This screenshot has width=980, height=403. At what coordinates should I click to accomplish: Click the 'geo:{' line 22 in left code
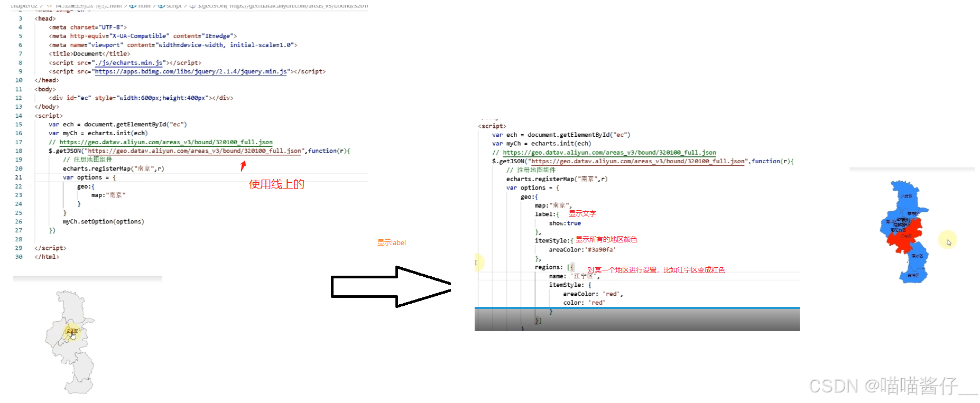coord(86,186)
